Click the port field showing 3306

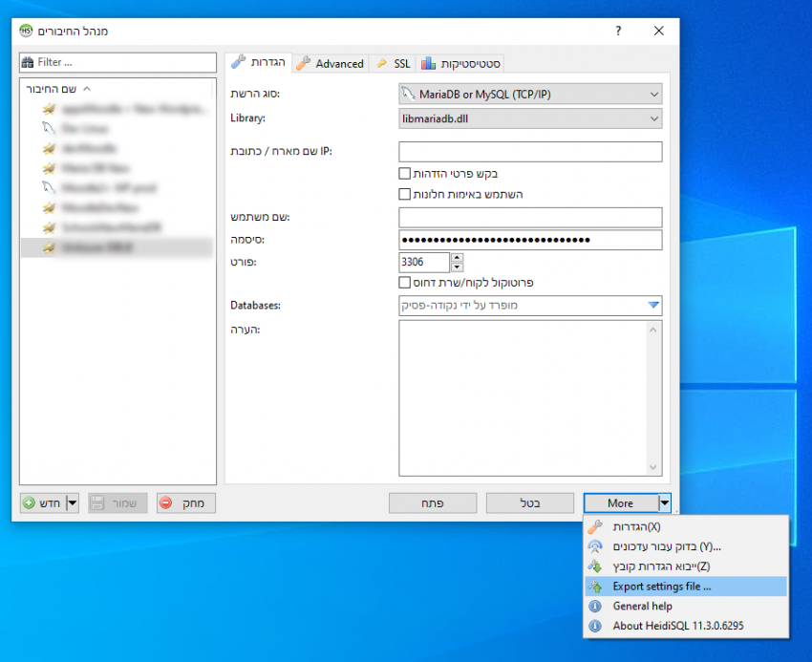pos(424,262)
